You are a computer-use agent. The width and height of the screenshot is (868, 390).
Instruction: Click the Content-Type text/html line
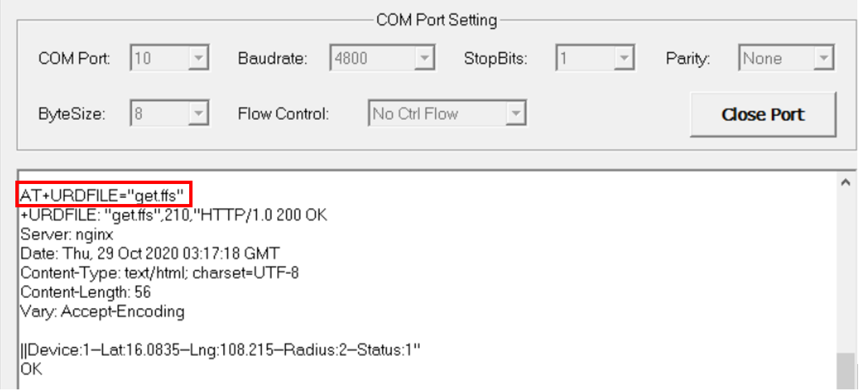coord(159,273)
